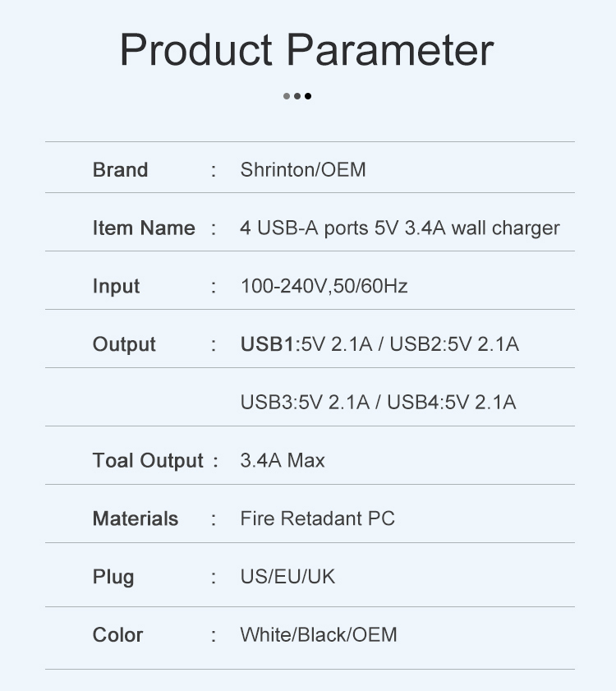The height and width of the screenshot is (691, 616).
Task: Click the US/EU/UK plug value
Action: [287, 577]
